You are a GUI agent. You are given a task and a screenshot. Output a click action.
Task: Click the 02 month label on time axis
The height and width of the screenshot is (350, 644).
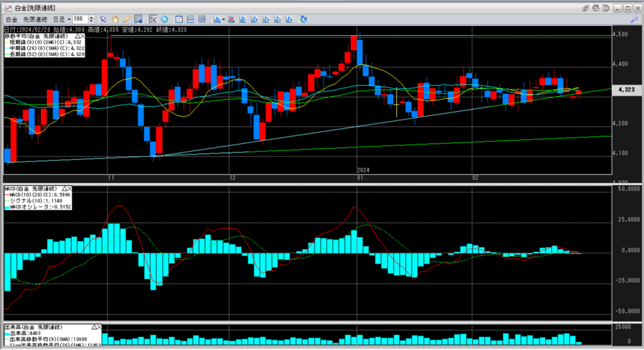475,178
